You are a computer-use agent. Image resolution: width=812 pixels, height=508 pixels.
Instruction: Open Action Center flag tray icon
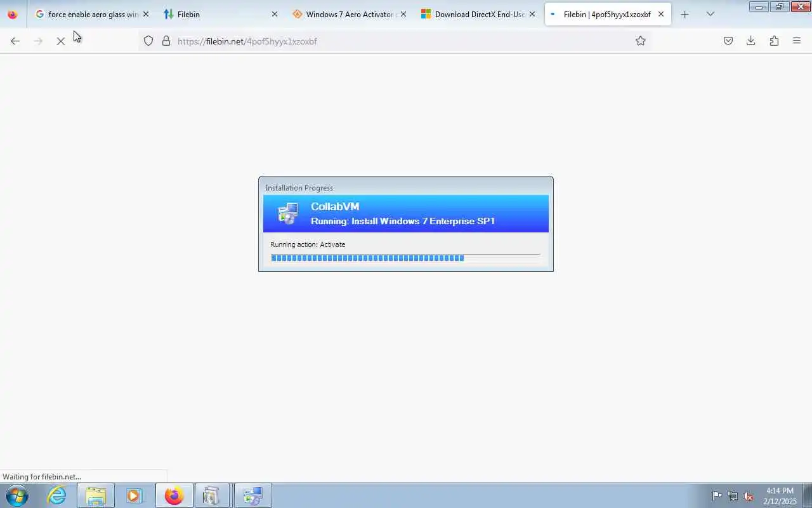(717, 496)
